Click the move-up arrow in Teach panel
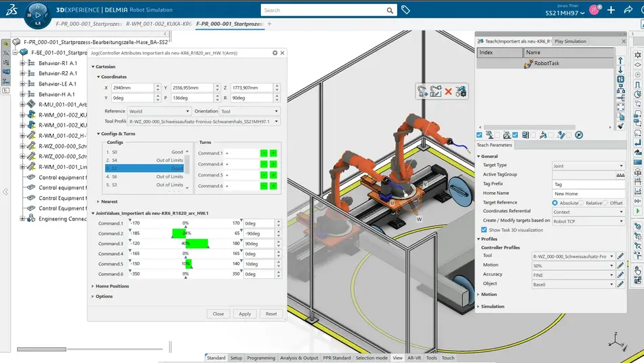The width and height of the screenshot is (644, 363). pyautogui.click(x=620, y=61)
